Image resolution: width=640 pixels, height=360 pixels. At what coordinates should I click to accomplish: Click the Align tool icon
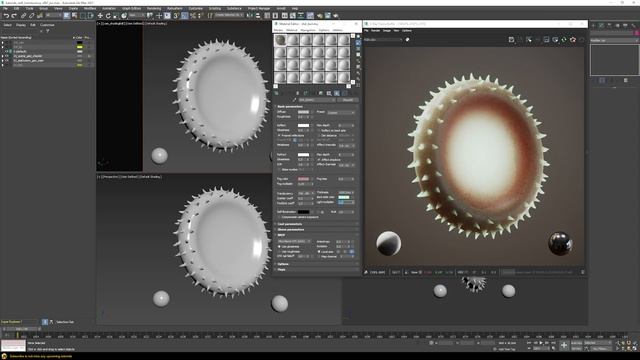[258, 16]
